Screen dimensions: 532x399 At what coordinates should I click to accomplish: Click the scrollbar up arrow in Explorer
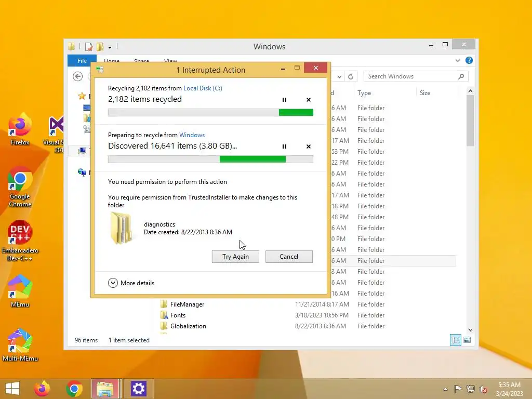coord(470,91)
